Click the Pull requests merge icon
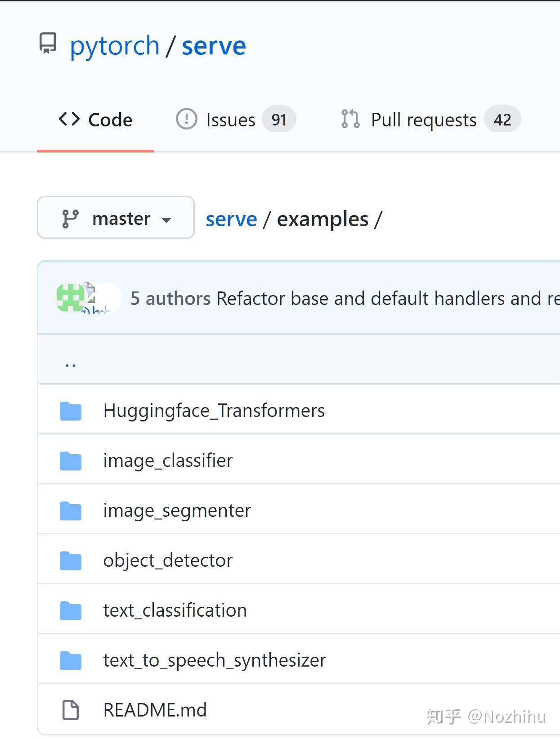This screenshot has width=560, height=739. (x=350, y=119)
